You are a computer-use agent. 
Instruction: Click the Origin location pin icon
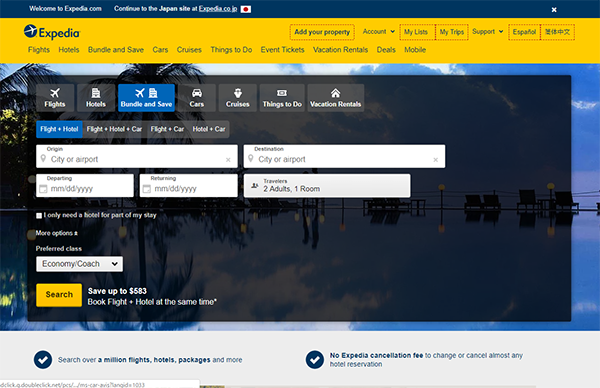(x=43, y=159)
